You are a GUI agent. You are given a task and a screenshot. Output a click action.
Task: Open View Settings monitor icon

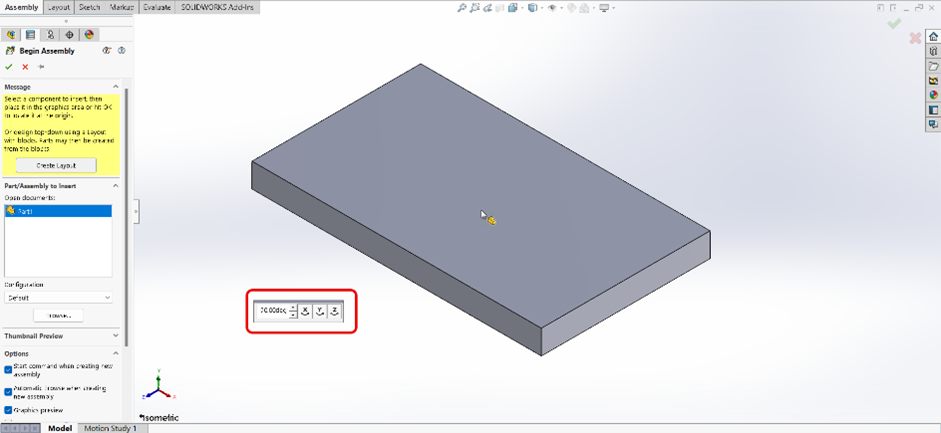click(604, 8)
